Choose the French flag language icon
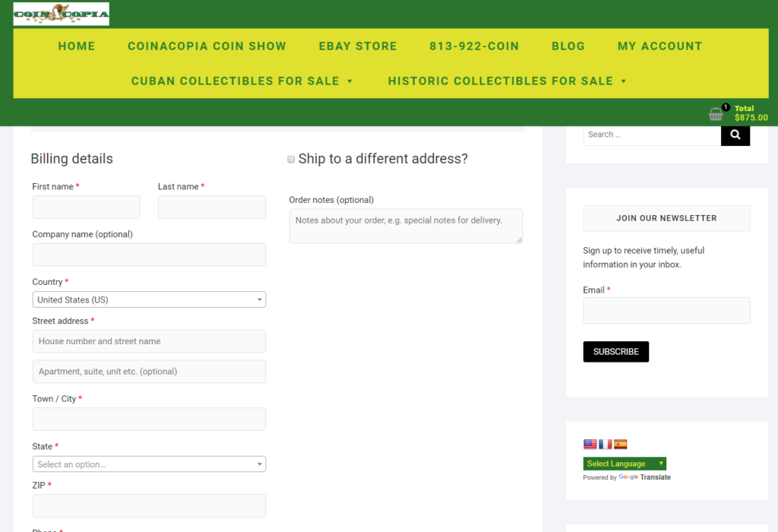Image resolution: width=778 pixels, height=532 pixels. 606,445
